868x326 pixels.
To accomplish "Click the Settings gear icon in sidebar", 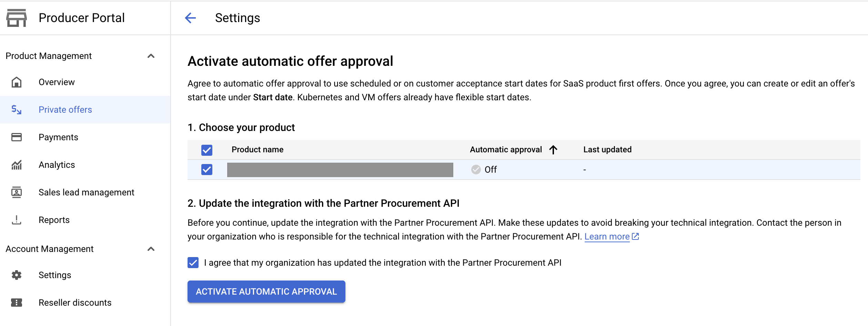I will click(x=17, y=275).
